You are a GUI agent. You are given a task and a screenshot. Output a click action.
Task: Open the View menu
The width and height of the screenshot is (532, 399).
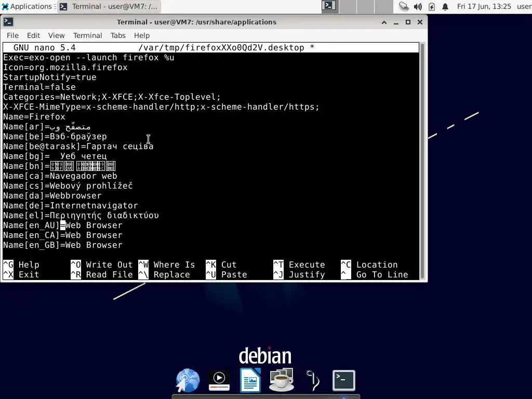[x=56, y=35]
